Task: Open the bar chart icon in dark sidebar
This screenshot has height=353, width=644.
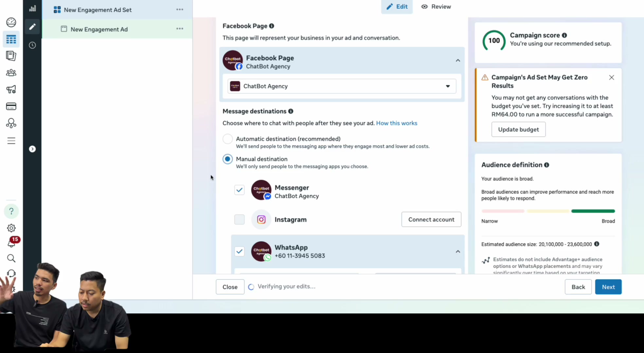Action: 32,8
